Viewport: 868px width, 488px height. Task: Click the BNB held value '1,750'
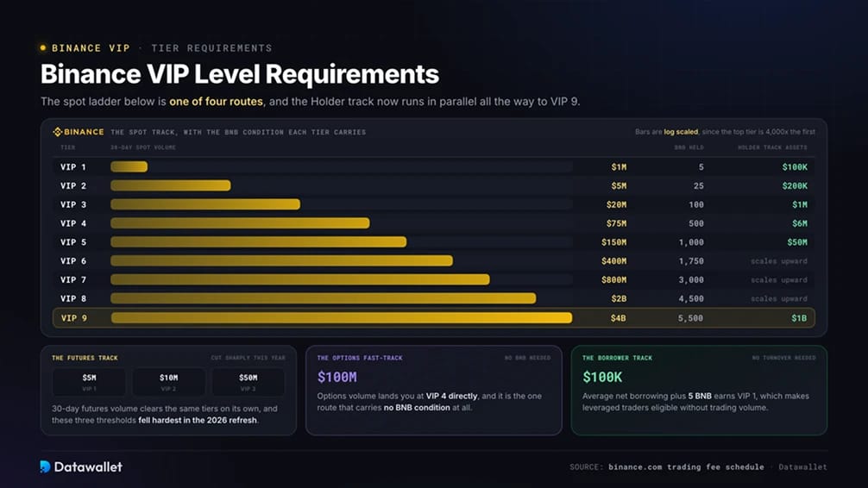pos(691,261)
